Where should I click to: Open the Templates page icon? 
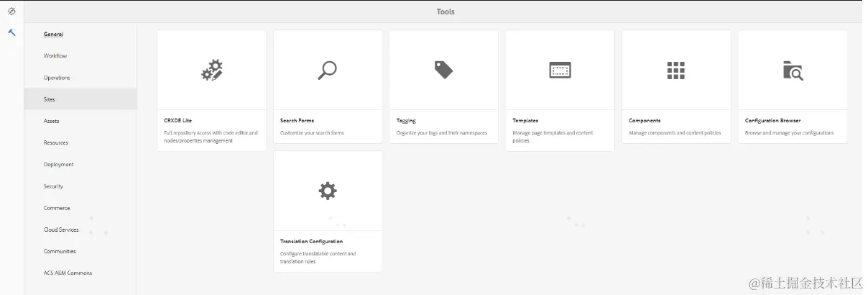point(560,70)
